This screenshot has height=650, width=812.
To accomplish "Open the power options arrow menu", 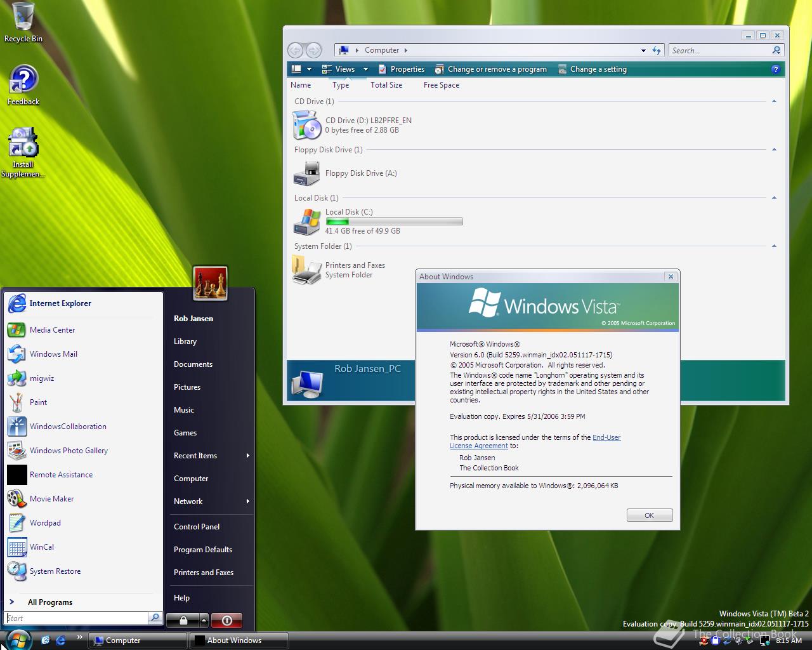I will click(204, 620).
